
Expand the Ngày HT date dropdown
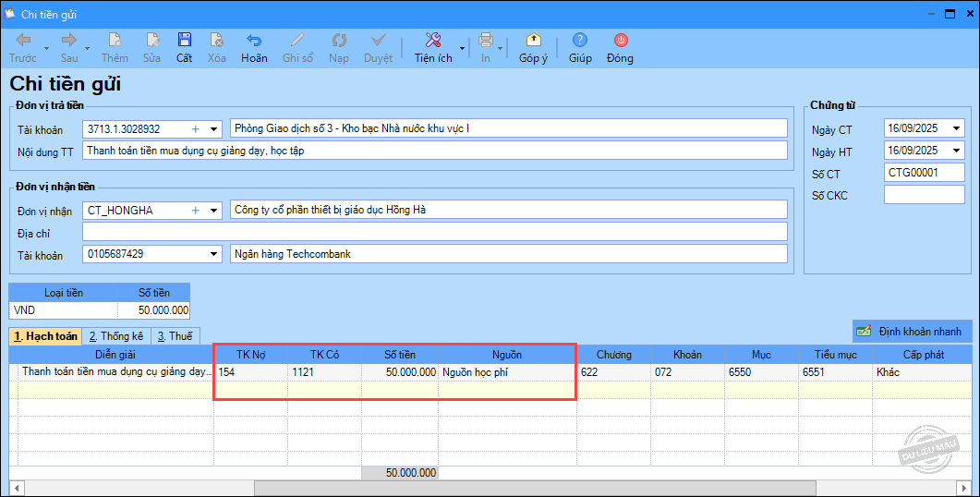pos(956,151)
